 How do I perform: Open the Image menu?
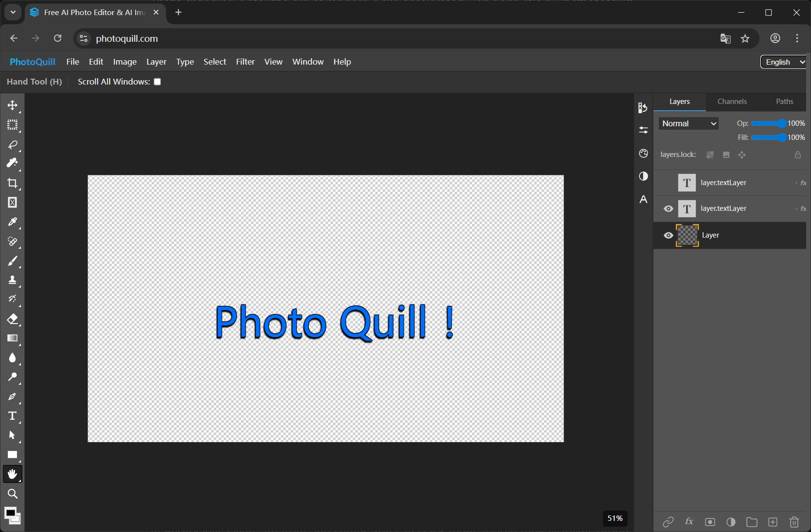click(x=124, y=62)
